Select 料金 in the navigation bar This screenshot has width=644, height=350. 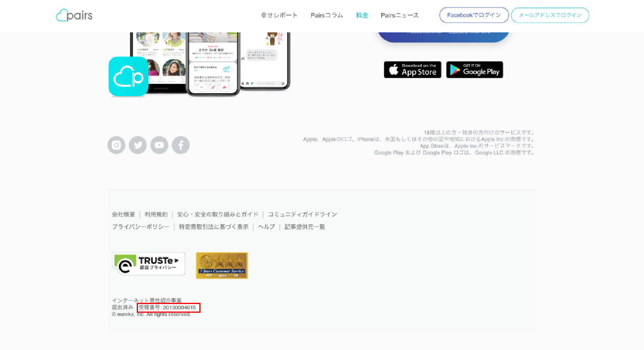pos(362,15)
